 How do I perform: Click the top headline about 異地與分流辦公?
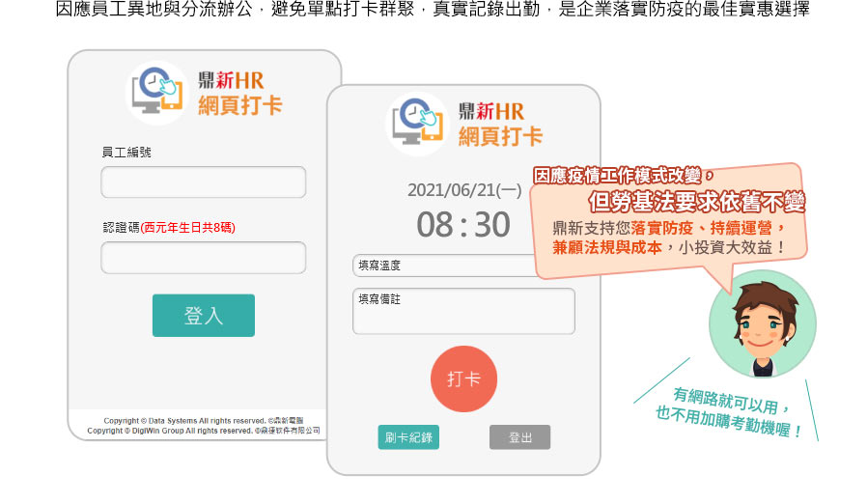click(x=433, y=11)
